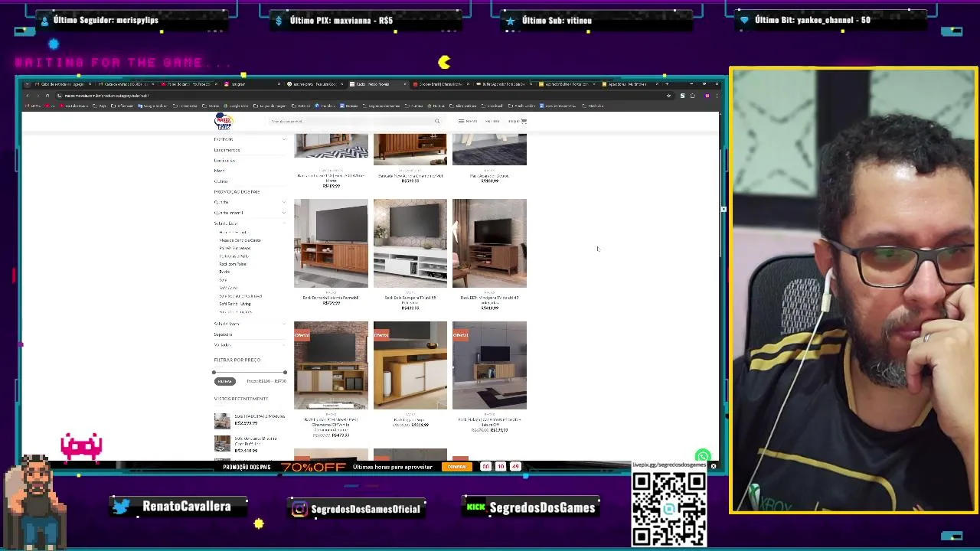Screen dimensions: 980x551
Task: Click the Último Sub: vitinou label
Action: pyautogui.click(x=557, y=20)
